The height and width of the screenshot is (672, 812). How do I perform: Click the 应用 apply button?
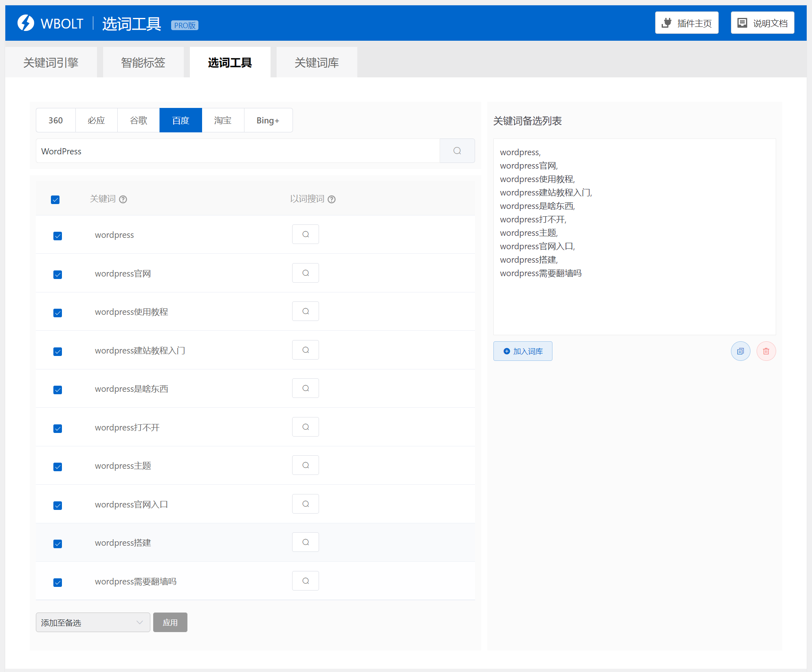[170, 622]
